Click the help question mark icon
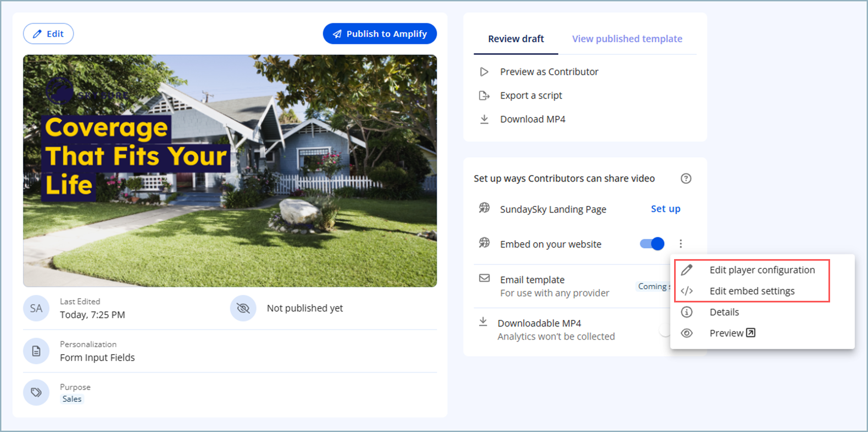The height and width of the screenshot is (432, 868). 686,178
